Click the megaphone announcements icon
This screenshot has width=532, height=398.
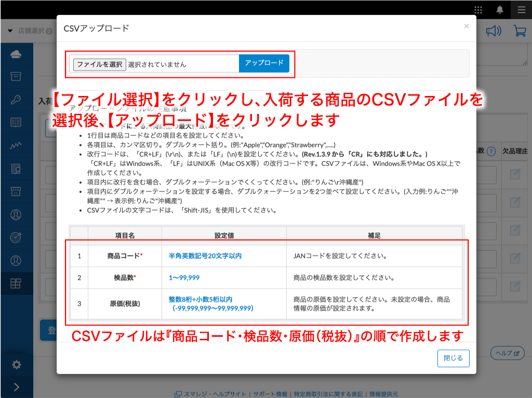pos(493,31)
